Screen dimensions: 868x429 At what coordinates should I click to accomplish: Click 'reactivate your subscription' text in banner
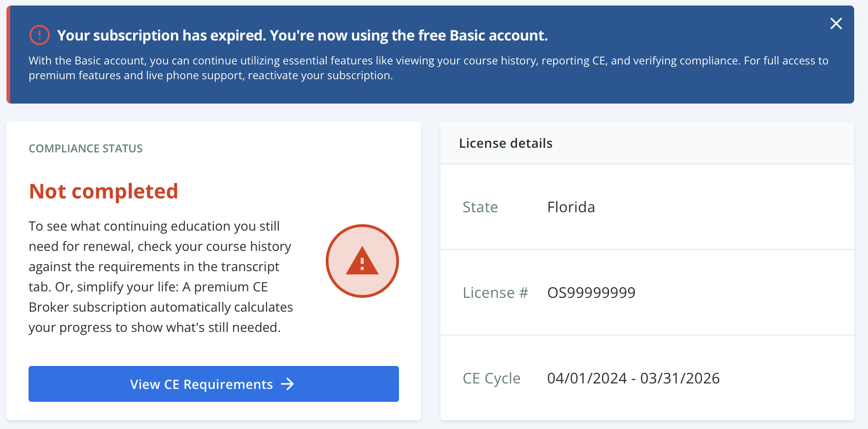coord(320,75)
